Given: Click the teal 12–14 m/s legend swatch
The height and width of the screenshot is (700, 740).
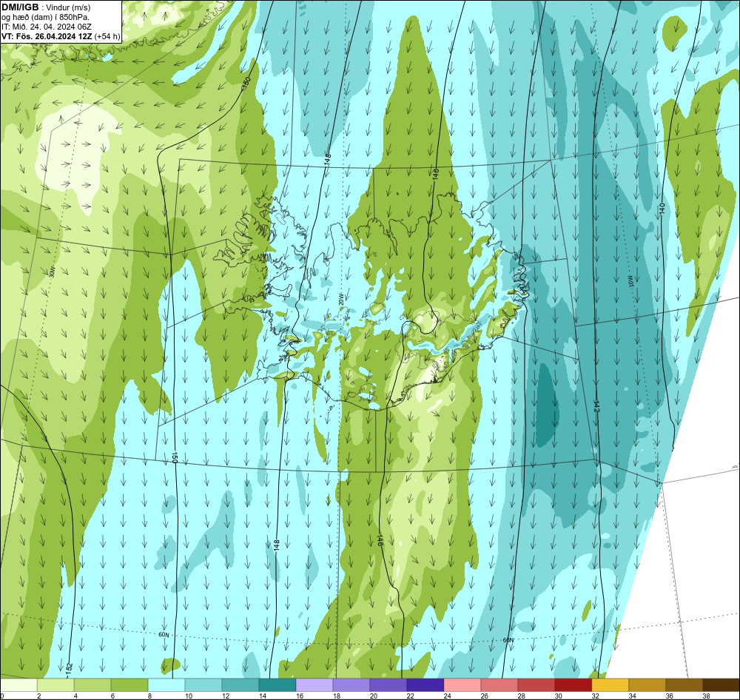Looking at the screenshot, I should [240, 685].
